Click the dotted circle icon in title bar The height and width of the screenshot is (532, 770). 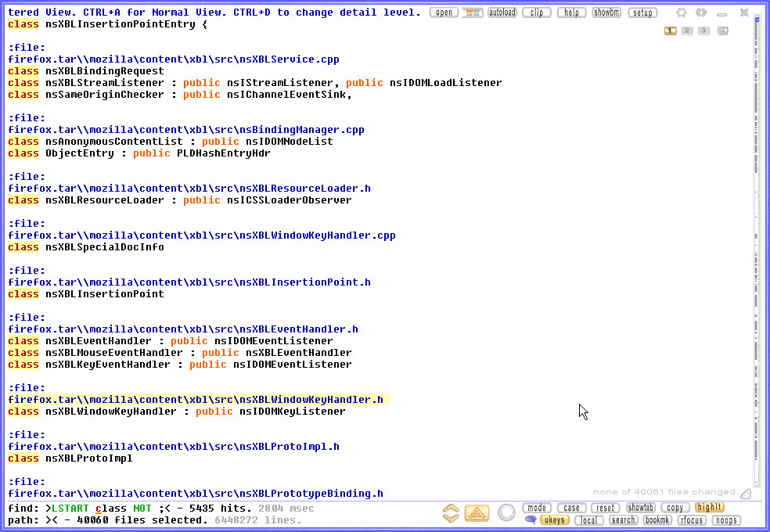coord(682,13)
